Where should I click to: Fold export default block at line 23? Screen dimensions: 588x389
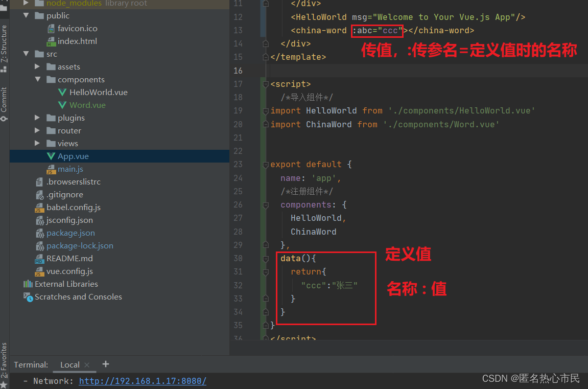265,165
